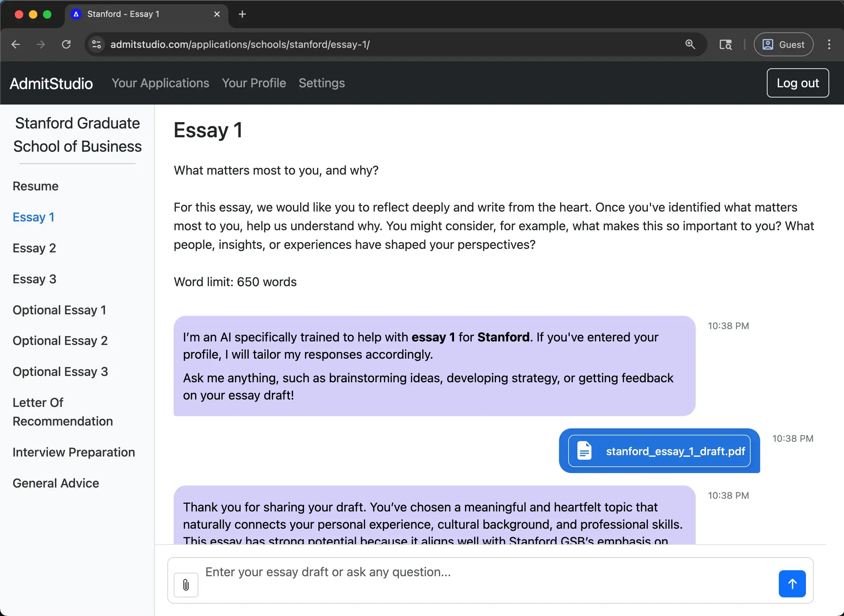Open a new browser tab
Screen dimensions: 844x616
coord(242,14)
